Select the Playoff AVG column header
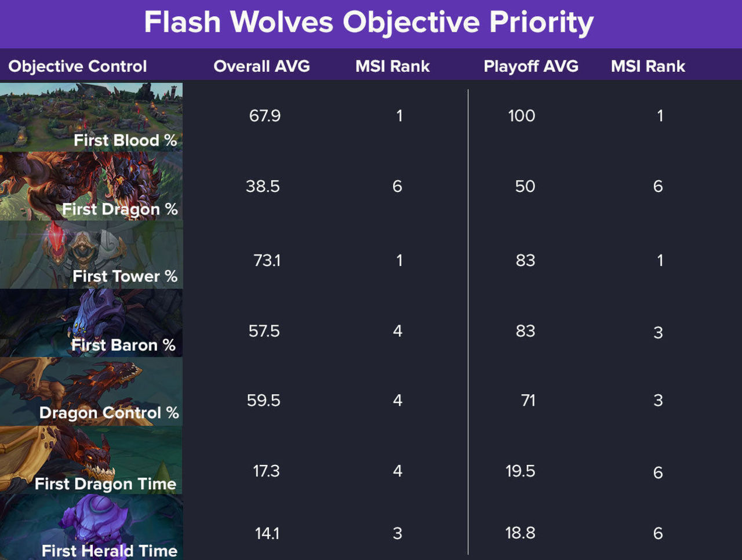The image size is (742, 560). click(531, 66)
